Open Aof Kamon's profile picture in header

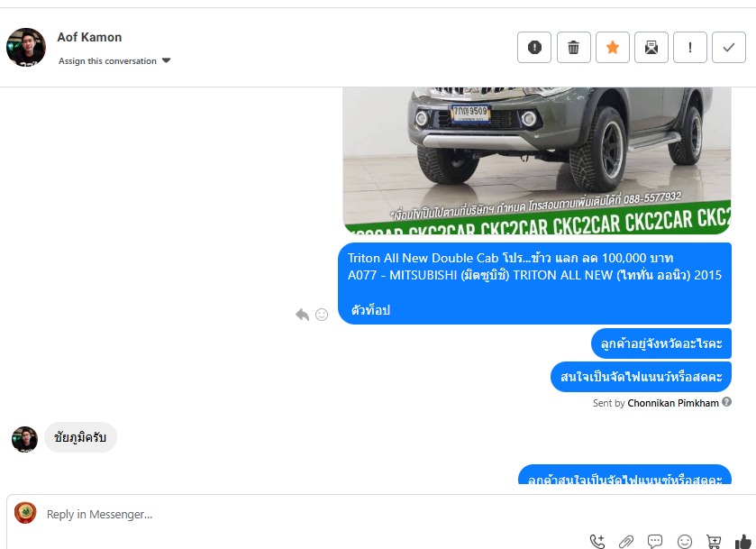click(26, 47)
